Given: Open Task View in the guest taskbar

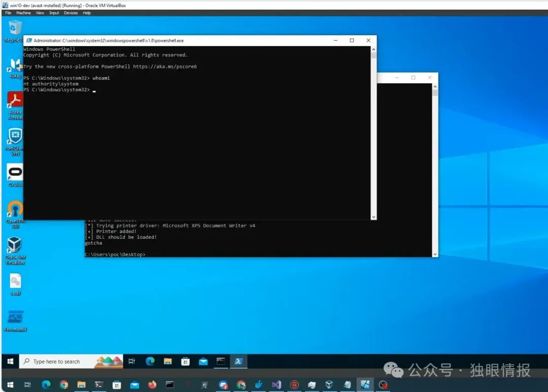Looking at the screenshot, I should pyautogui.click(x=132, y=361).
